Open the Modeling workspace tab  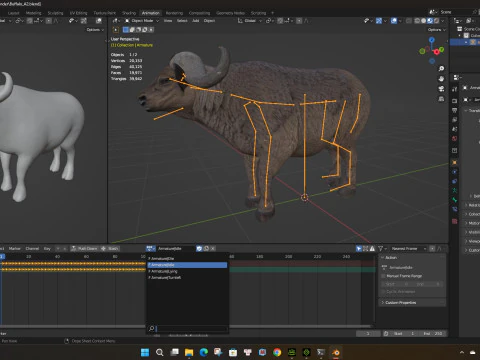tap(34, 13)
